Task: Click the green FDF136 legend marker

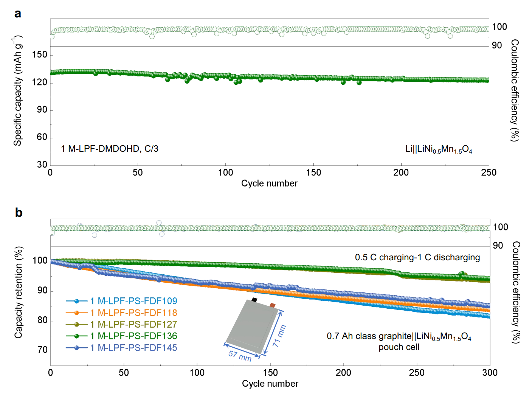Action: (x=77, y=336)
